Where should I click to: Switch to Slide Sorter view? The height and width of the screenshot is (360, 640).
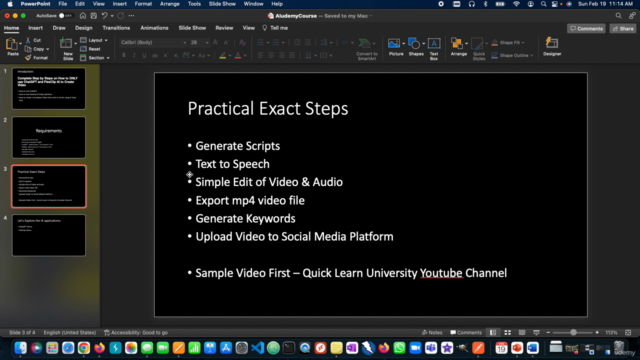507,333
